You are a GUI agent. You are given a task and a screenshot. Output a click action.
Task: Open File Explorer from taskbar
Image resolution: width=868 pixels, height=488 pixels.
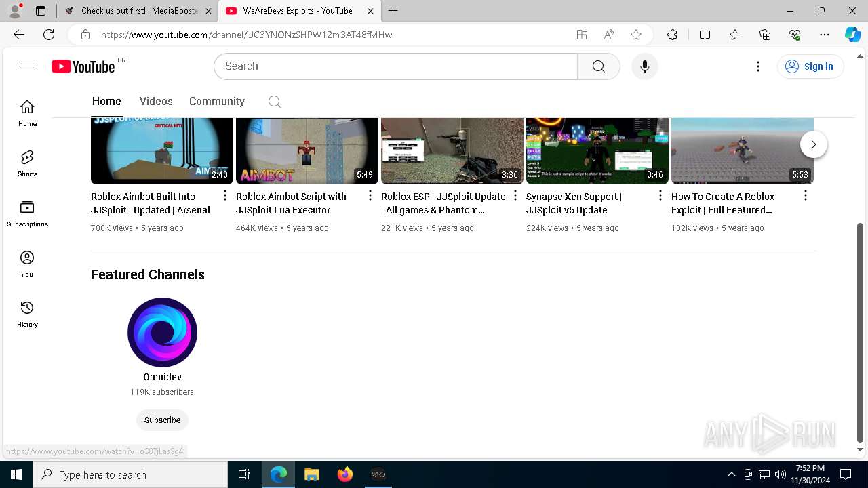[311, 474]
